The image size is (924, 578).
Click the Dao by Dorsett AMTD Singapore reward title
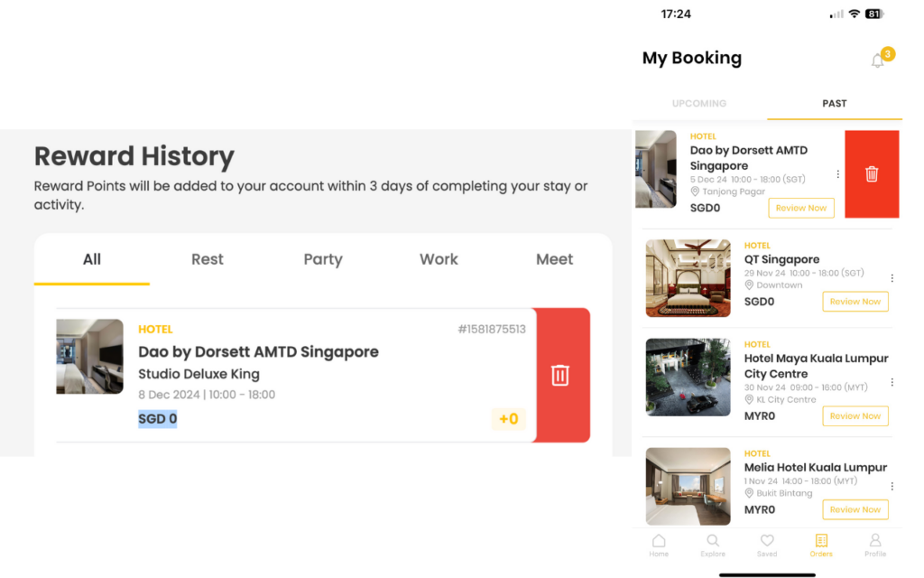pyautogui.click(x=258, y=352)
